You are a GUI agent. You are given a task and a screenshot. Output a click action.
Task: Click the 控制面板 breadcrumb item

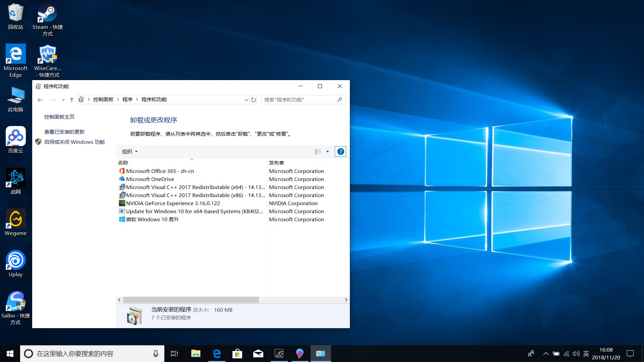pos(103,100)
